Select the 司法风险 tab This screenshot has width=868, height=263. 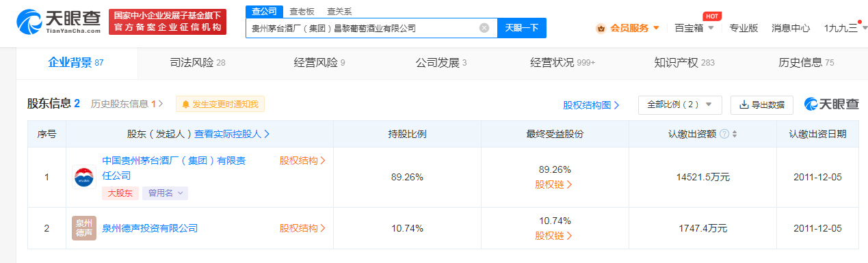tap(198, 63)
